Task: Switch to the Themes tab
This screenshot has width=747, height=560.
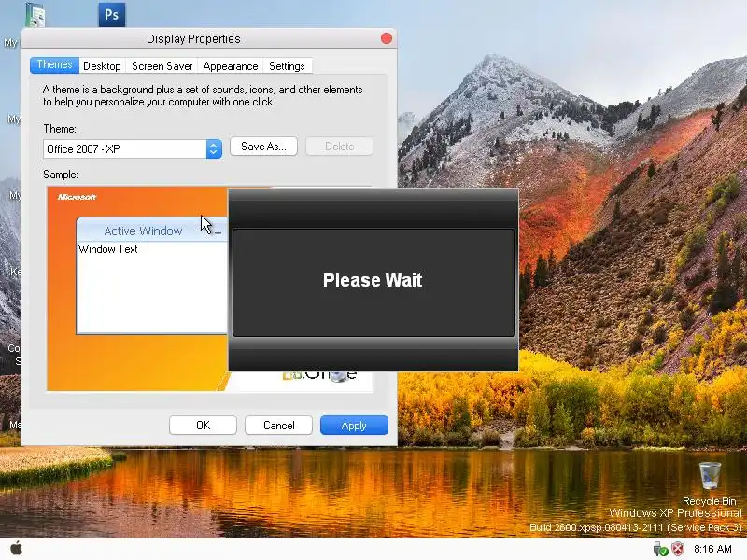Action: 54,64
